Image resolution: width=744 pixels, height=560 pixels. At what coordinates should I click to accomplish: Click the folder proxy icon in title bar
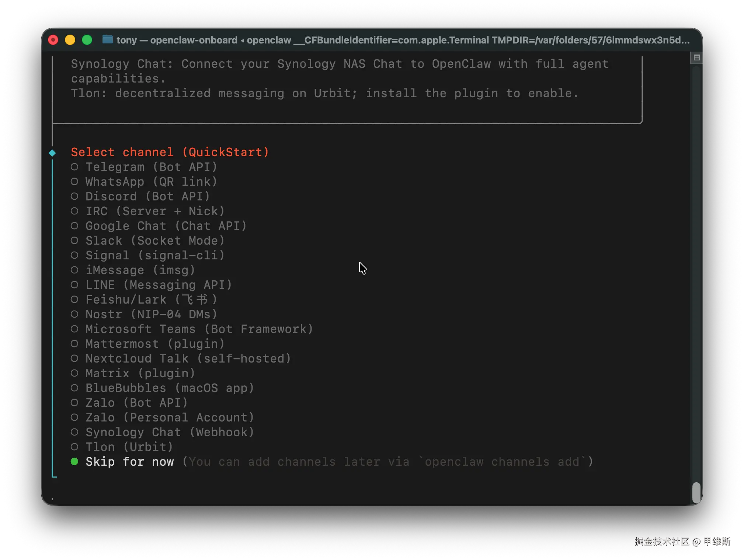click(107, 39)
